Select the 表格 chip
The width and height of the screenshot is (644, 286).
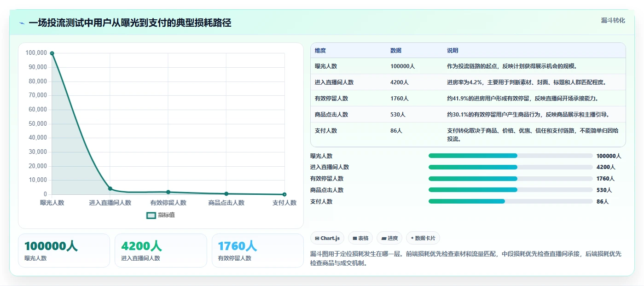[360, 238]
